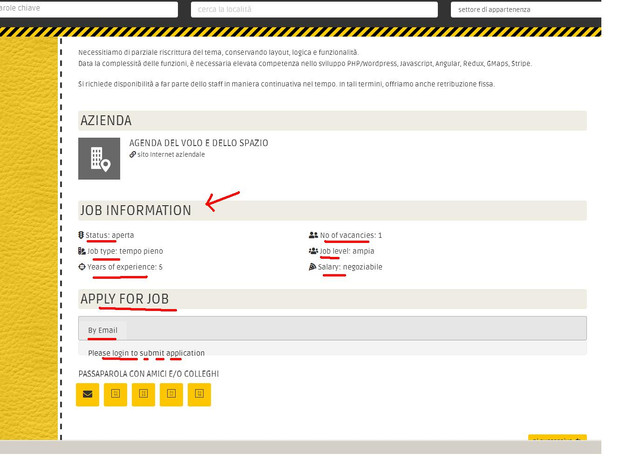
Task: Click the partially visible yellow button at bottom right
Action: (557, 438)
